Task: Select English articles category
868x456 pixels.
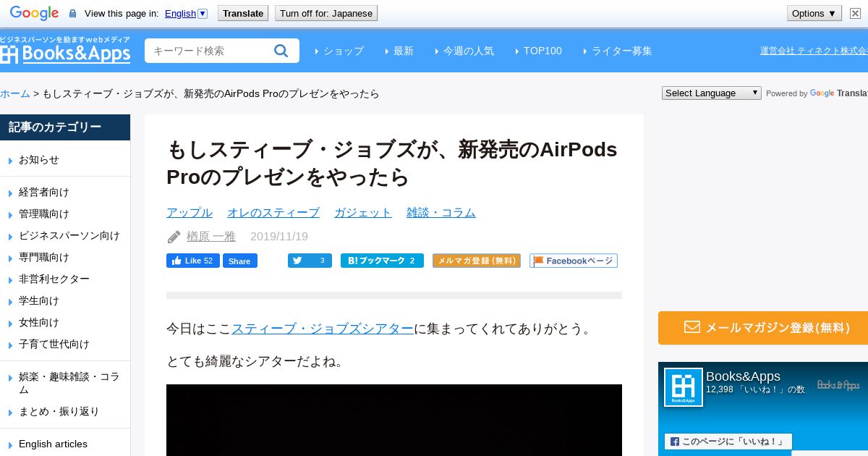Action: (x=53, y=444)
